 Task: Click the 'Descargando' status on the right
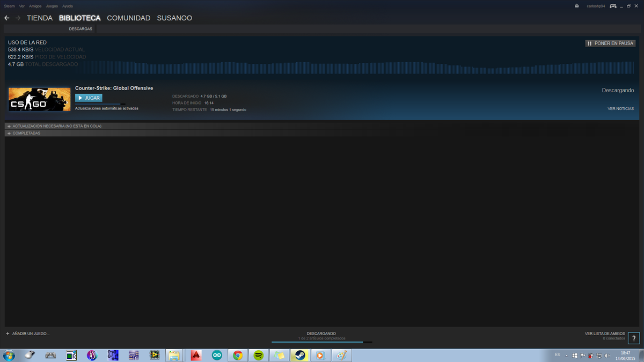point(618,91)
